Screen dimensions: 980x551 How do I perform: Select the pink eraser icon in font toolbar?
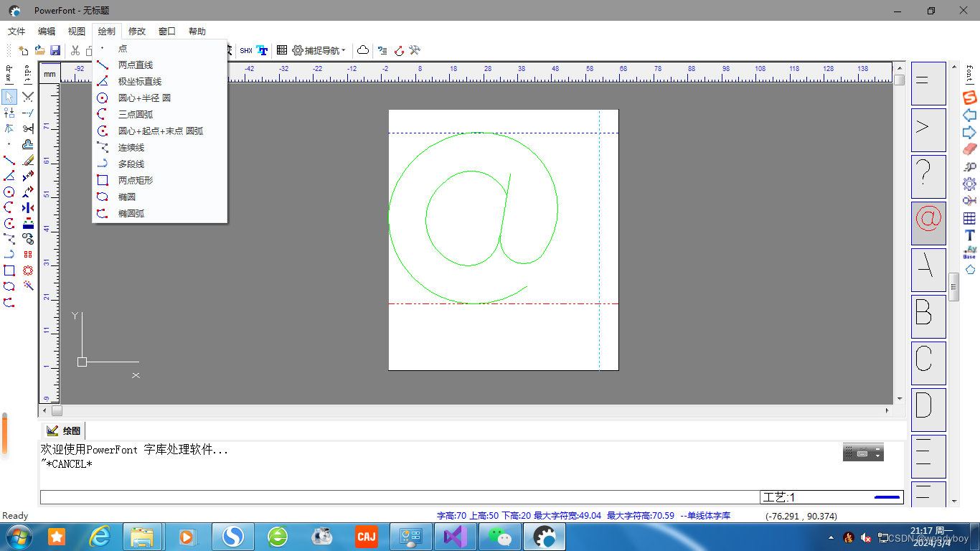click(x=970, y=149)
